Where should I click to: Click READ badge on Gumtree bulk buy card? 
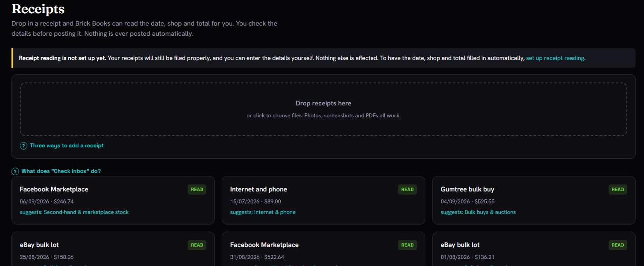618,189
